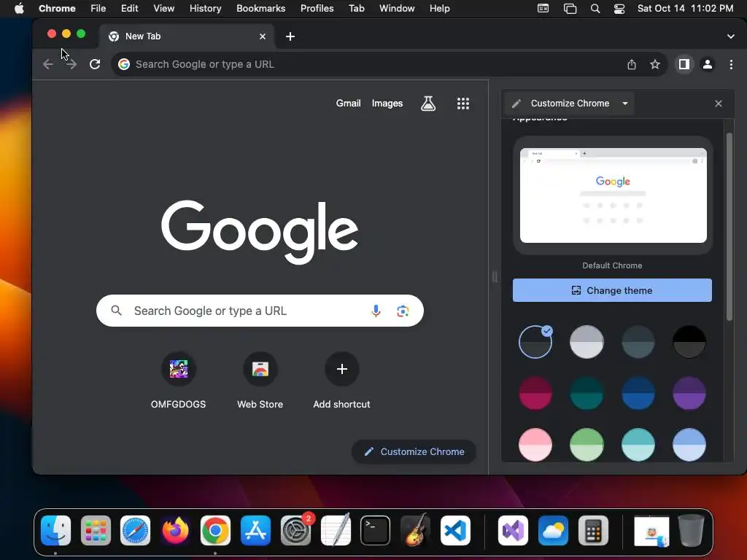Image resolution: width=747 pixels, height=560 pixels.
Task: Open the Profiles menu
Action: 317,9
